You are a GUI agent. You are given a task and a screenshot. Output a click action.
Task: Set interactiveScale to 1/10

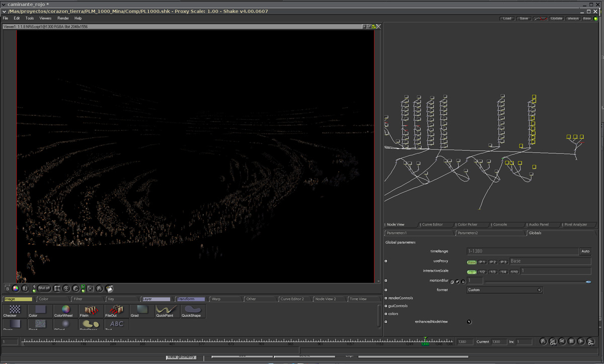pos(514,271)
